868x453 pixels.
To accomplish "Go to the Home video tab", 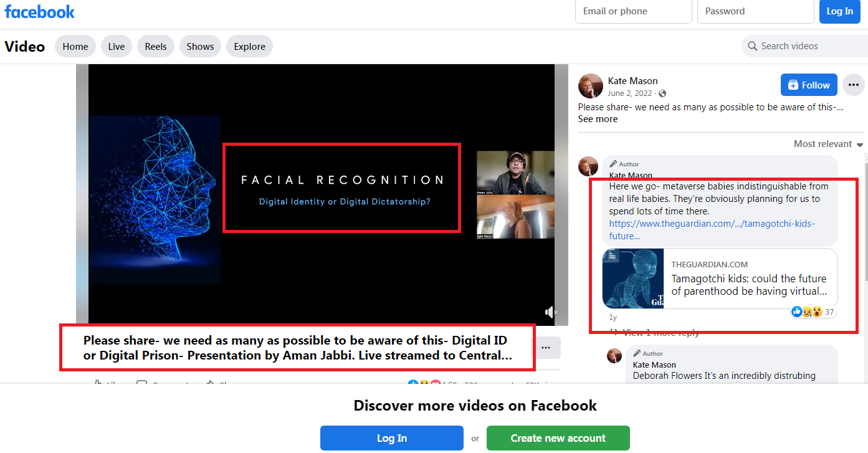I will [x=75, y=47].
